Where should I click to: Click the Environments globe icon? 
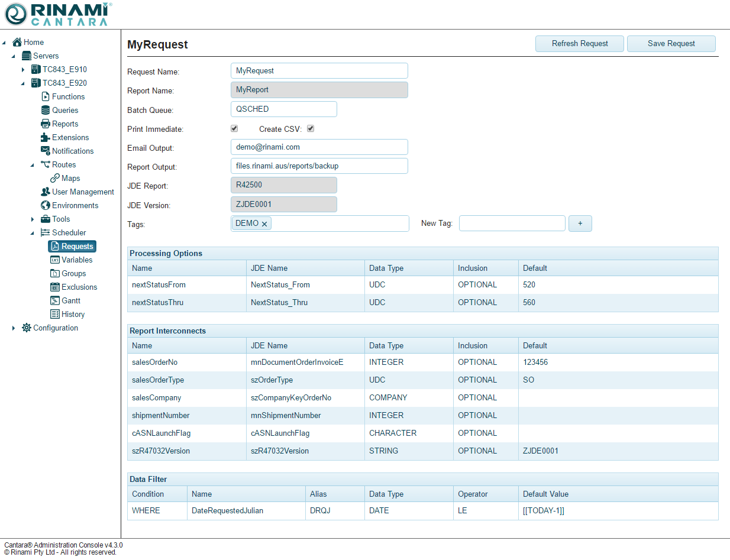coord(46,205)
